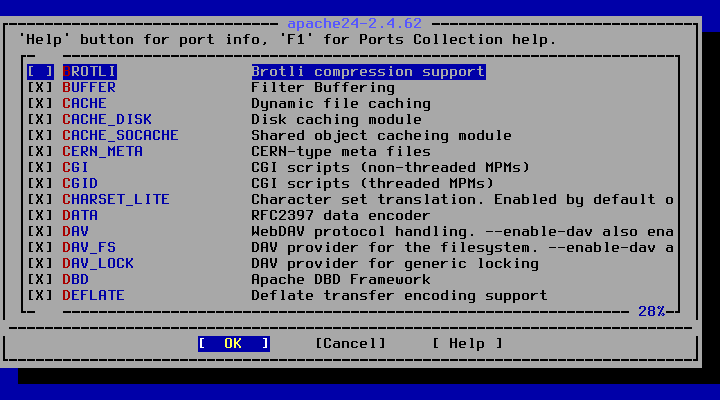Screen dimensions: 720x400
Task: Select the CGI option name
Action: 76,168
